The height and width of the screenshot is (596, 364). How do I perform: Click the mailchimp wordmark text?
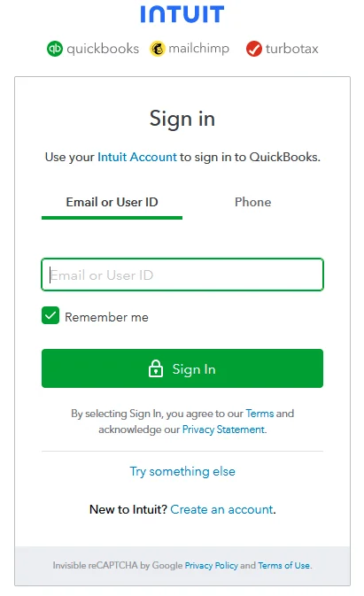tap(198, 49)
